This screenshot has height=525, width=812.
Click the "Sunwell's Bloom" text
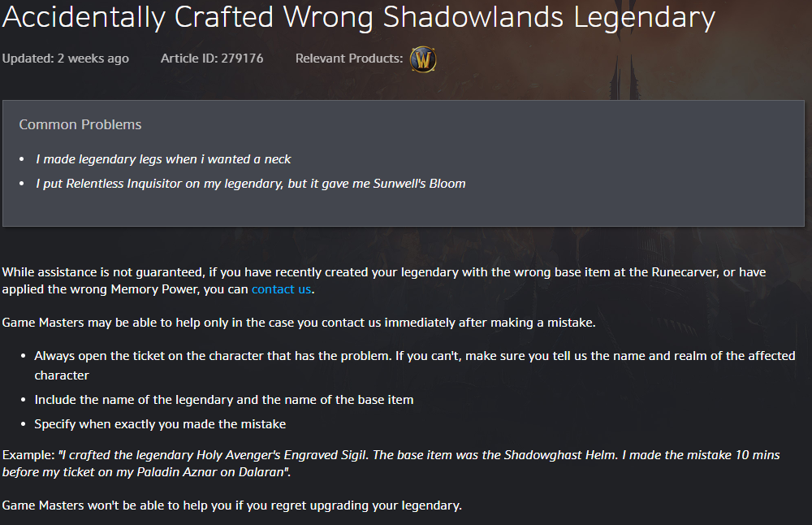[420, 184]
